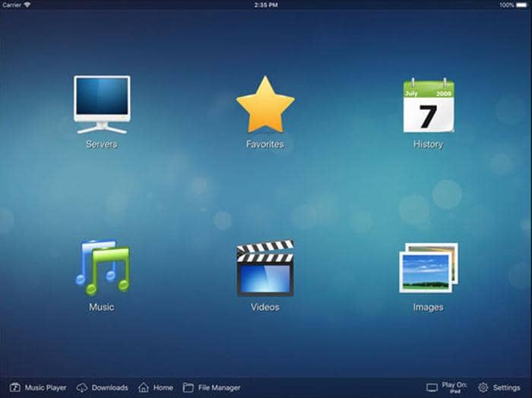Screen dimensions: 532x398
Task: Click the Settings gear icon
Action: tap(483, 387)
